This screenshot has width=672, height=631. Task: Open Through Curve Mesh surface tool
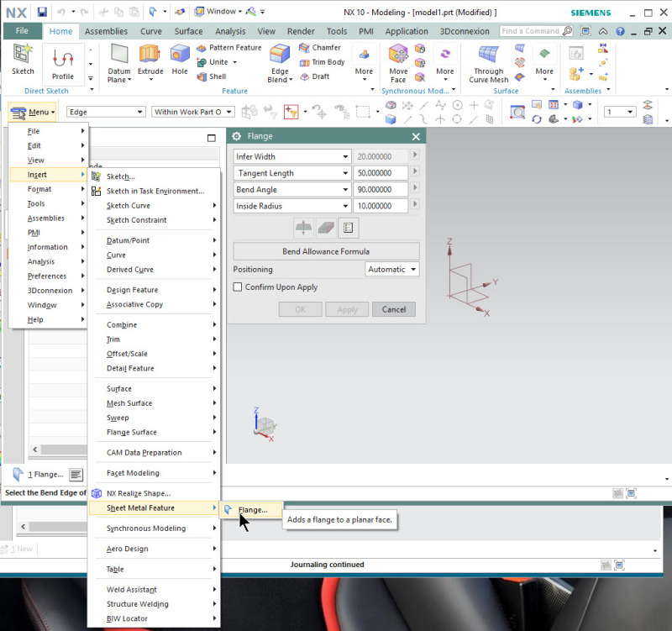489,64
